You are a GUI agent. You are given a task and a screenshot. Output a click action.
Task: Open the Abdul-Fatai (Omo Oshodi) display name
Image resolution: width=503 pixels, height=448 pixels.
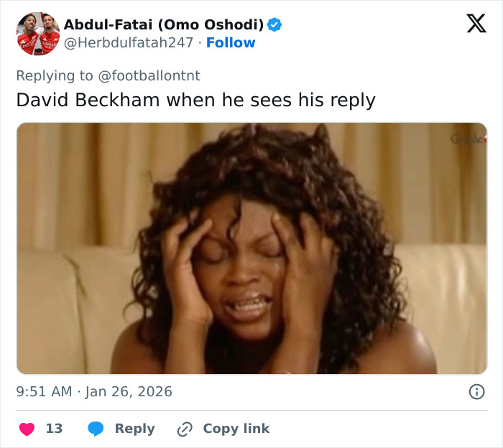pyautogui.click(x=164, y=24)
